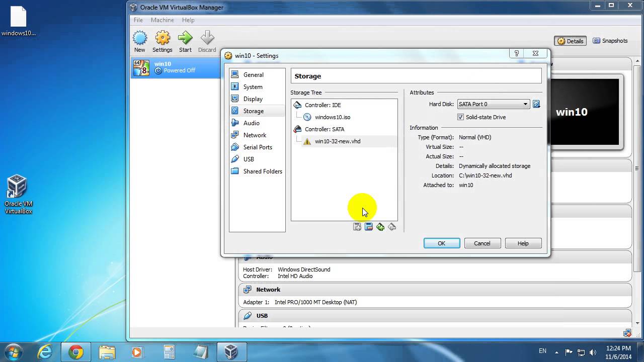Open the Machine menu
The height and width of the screenshot is (362, 644).
click(x=163, y=20)
